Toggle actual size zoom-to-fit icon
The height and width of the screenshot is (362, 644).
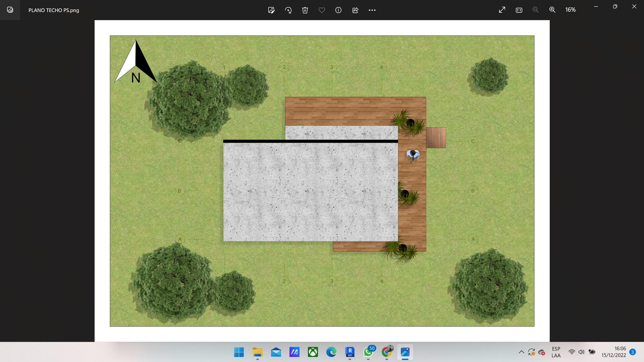pyautogui.click(x=519, y=10)
